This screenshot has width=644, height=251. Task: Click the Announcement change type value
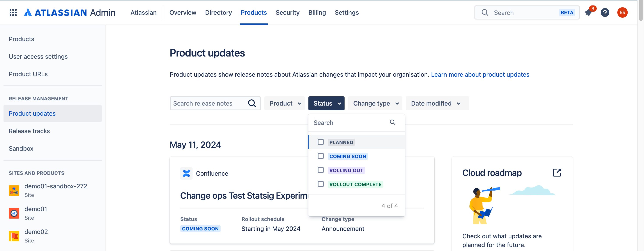coord(343,228)
